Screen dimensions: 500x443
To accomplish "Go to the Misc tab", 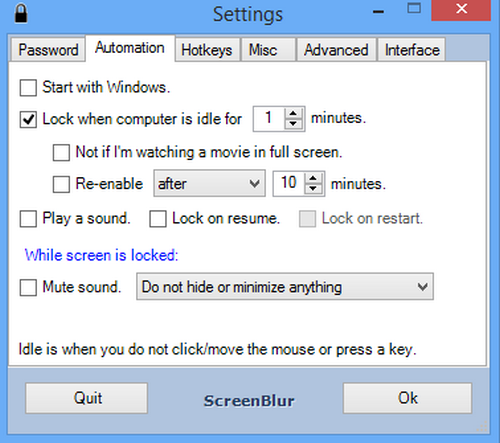I will coord(268,50).
